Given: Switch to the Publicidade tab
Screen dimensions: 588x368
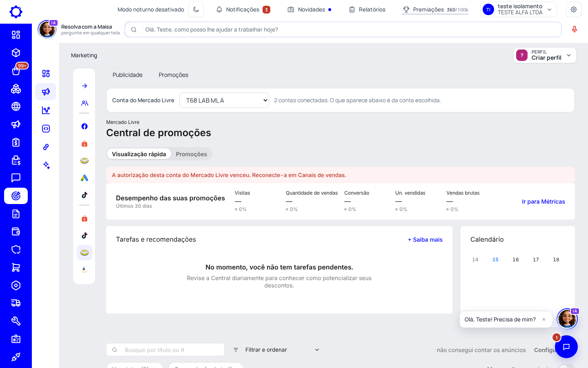Looking at the screenshot, I should (127, 75).
